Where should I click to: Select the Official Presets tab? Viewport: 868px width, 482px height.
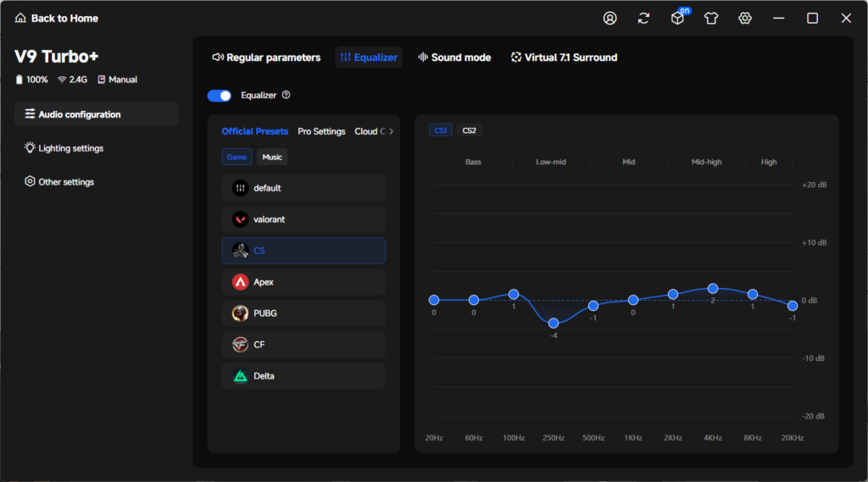(254, 131)
